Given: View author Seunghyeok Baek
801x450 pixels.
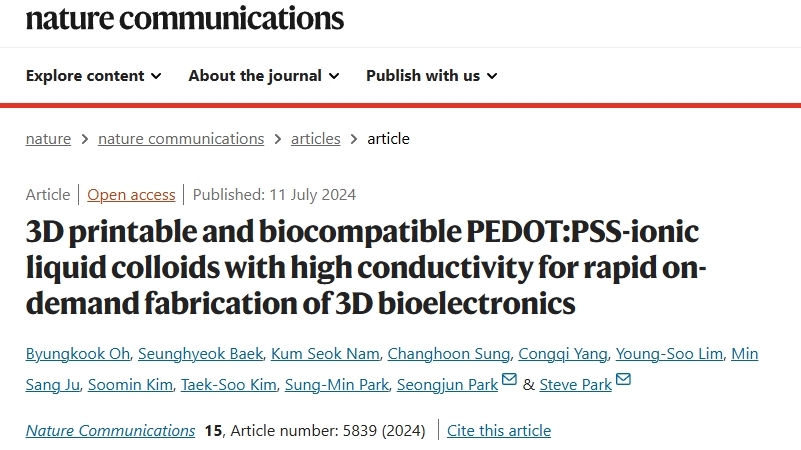Looking at the screenshot, I should point(200,353).
